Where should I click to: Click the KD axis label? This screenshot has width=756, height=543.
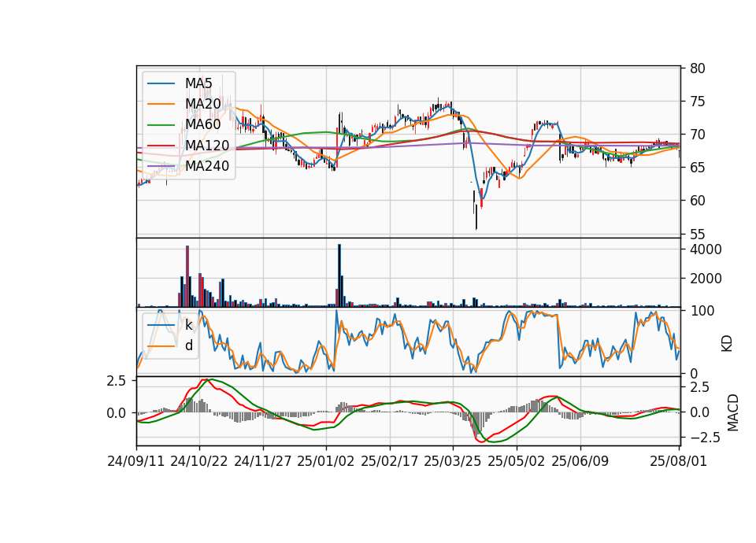(727, 344)
